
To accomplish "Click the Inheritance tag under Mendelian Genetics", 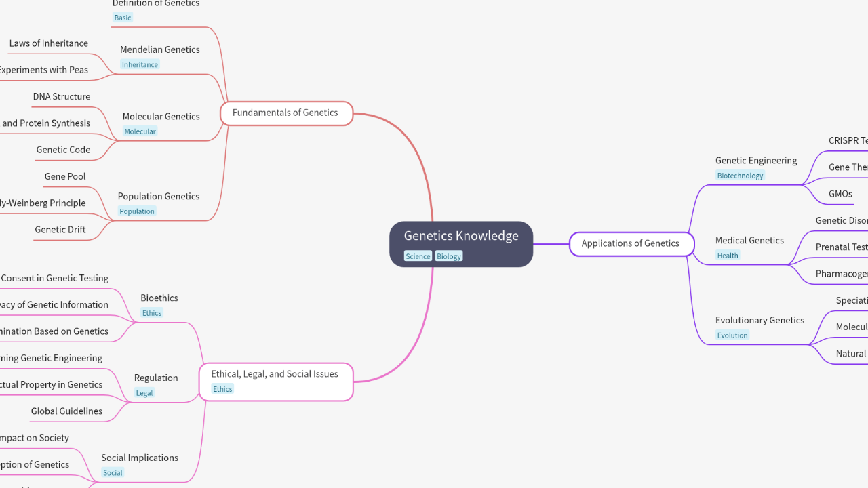I will [140, 65].
